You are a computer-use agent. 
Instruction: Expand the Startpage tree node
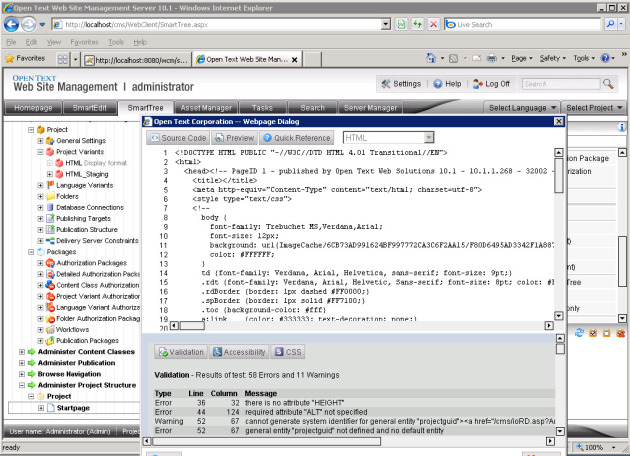[41, 408]
